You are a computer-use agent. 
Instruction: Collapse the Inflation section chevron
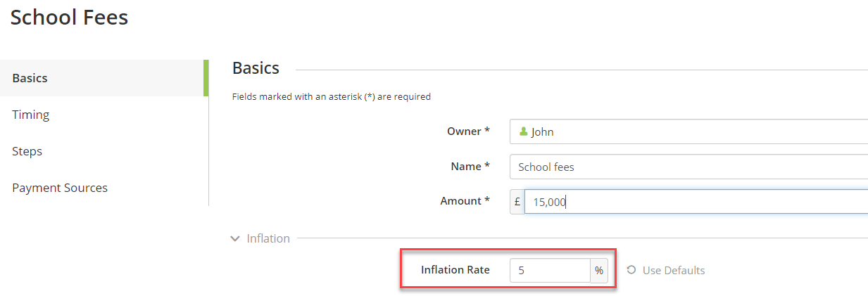tap(235, 239)
